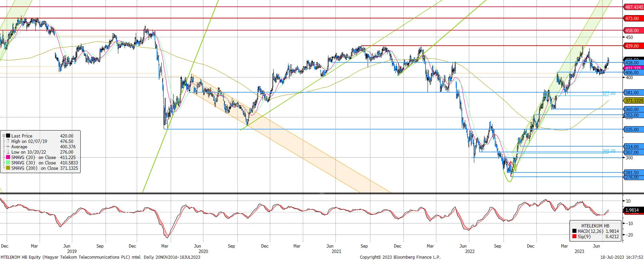Click the 2020 year label on time axis
Screen dimensions: 644x260
(x=203, y=251)
